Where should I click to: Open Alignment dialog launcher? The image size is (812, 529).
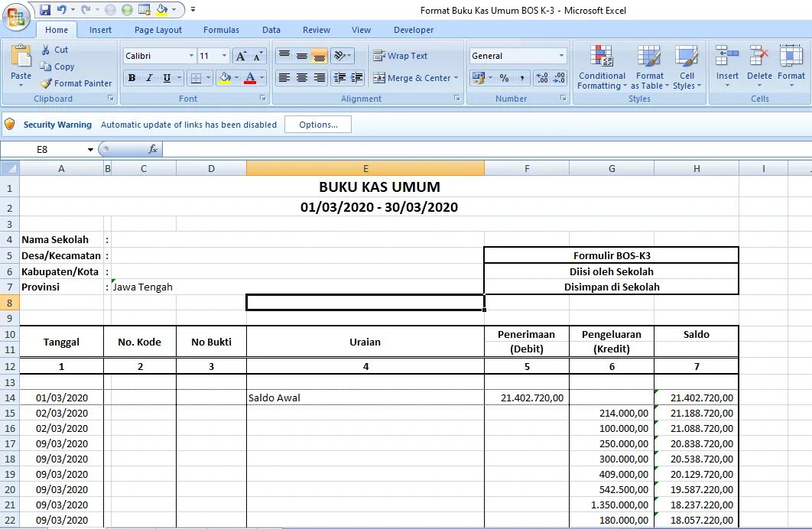(456, 98)
